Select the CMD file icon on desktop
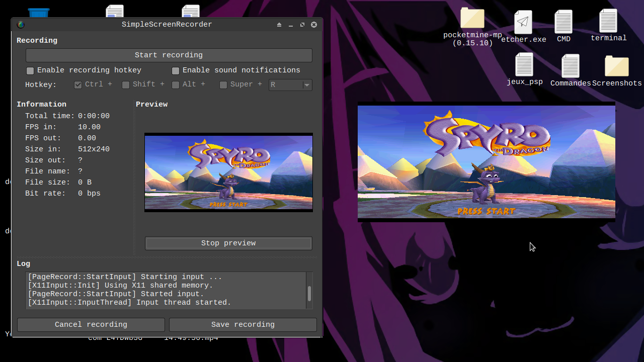 tap(563, 22)
